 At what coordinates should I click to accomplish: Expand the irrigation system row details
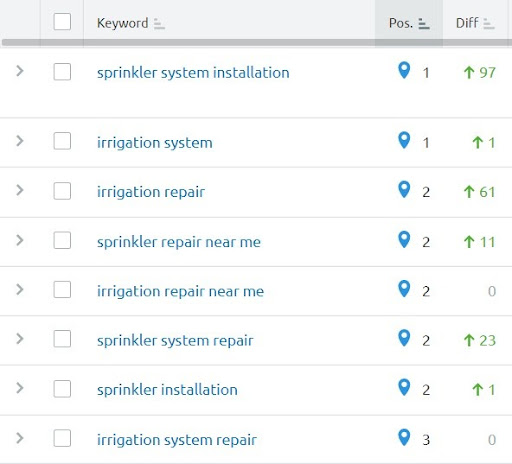coord(20,141)
